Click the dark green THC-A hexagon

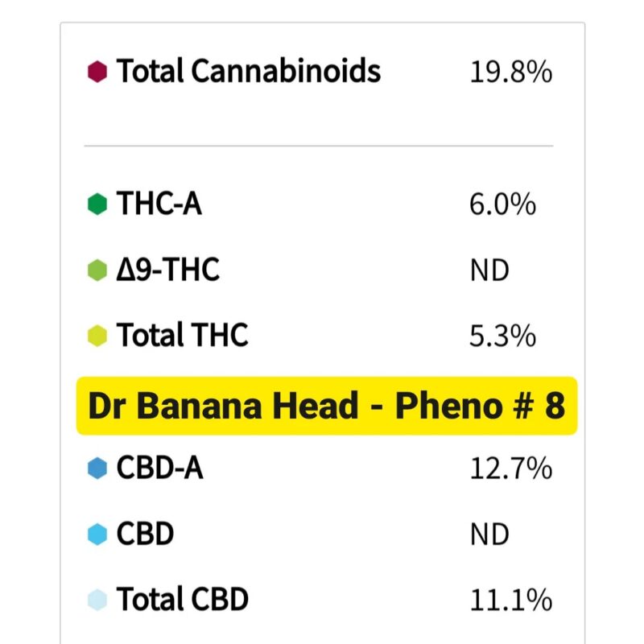pyautogui.click(x=97, y=204)
